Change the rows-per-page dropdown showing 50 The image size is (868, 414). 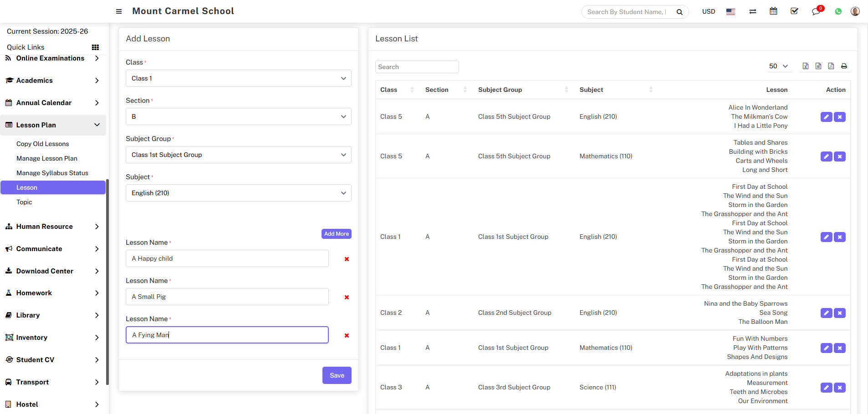(778, 66)
